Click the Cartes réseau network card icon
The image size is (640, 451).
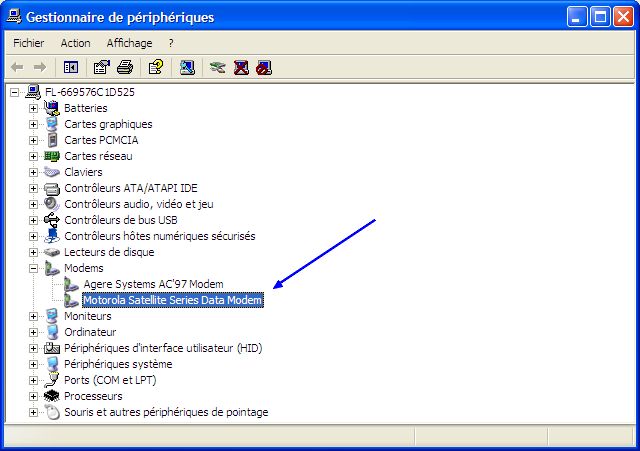pos(52,156)
